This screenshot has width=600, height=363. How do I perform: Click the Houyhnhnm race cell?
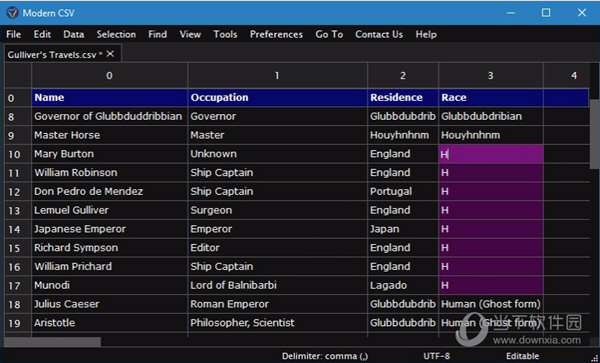(x=491, y=135)
